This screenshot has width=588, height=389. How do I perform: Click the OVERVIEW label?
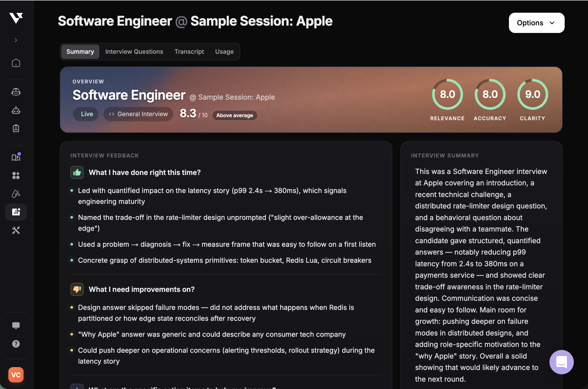(88, 82)
